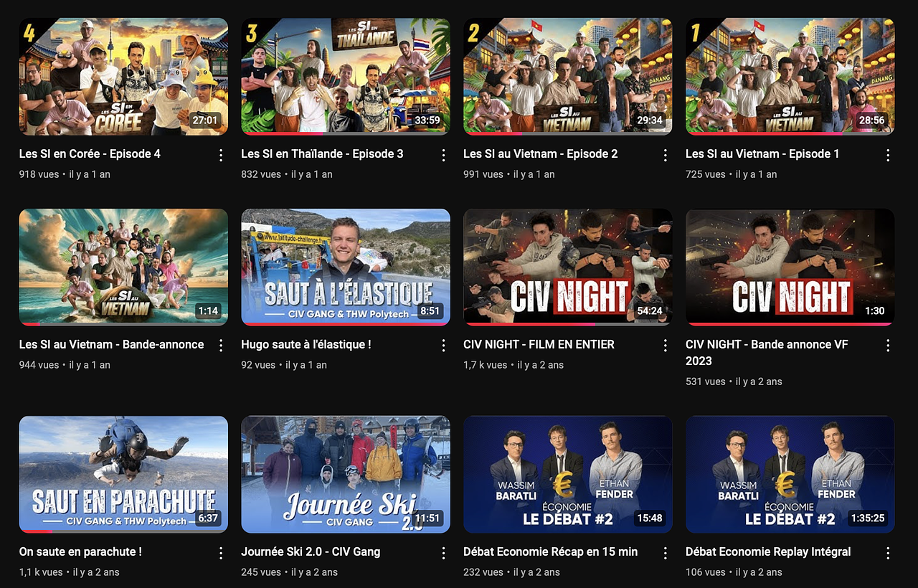Click more actions for Débat Economie Replay Intégral

[888, 553]
